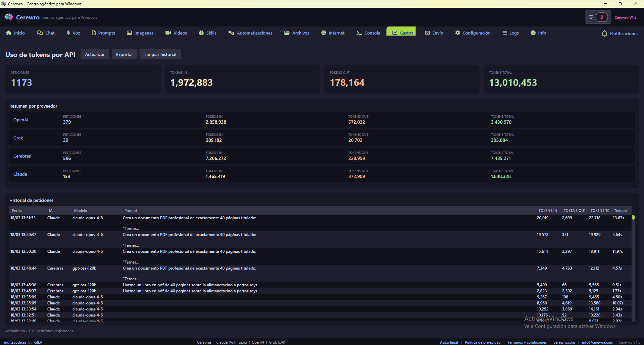Click the Notificaciones bell icon

[x=604, y=34]
